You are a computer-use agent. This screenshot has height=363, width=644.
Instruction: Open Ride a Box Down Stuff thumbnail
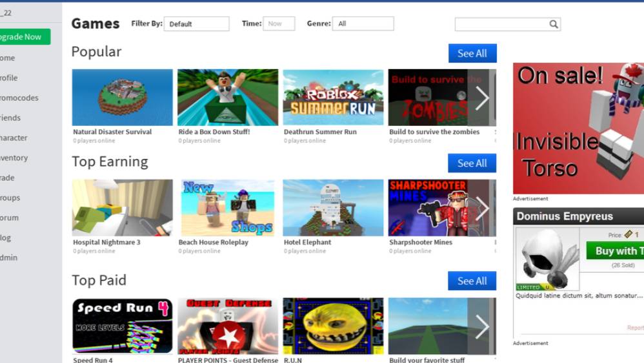228,98
